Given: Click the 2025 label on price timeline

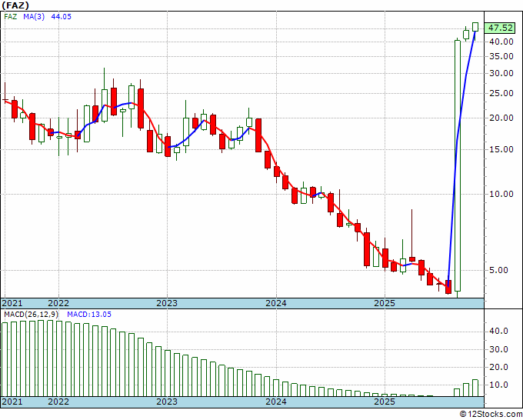Looking at the screenshot, I should click(x=385, y=303).
